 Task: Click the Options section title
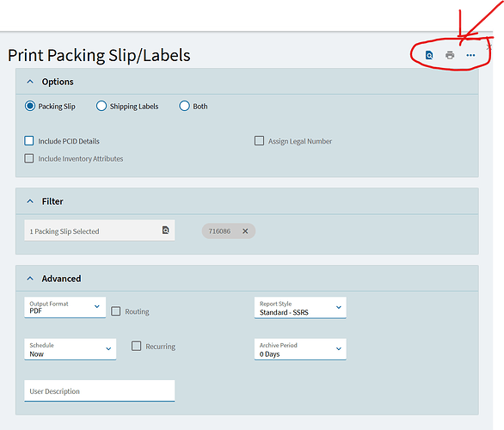58,82
